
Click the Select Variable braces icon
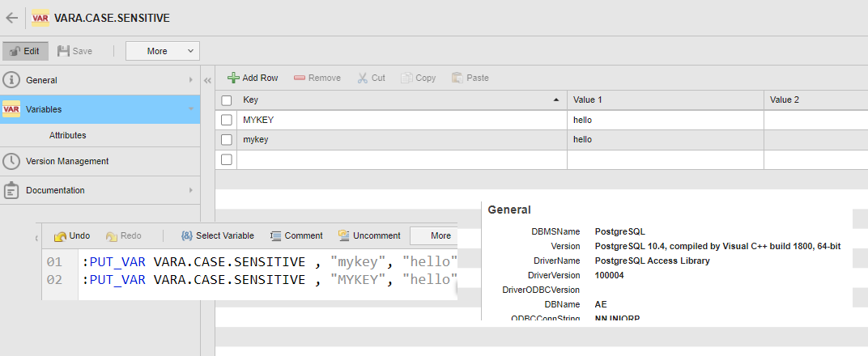point(186,235)
